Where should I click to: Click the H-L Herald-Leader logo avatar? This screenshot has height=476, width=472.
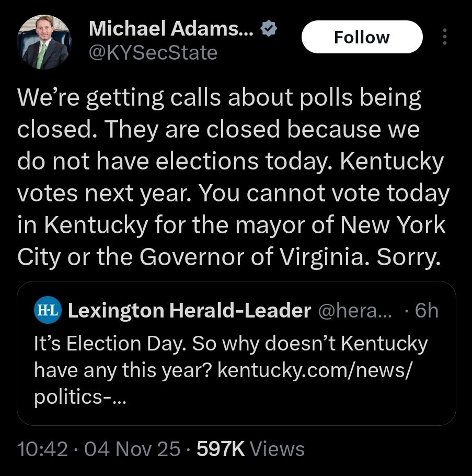(x=48, y=311)
